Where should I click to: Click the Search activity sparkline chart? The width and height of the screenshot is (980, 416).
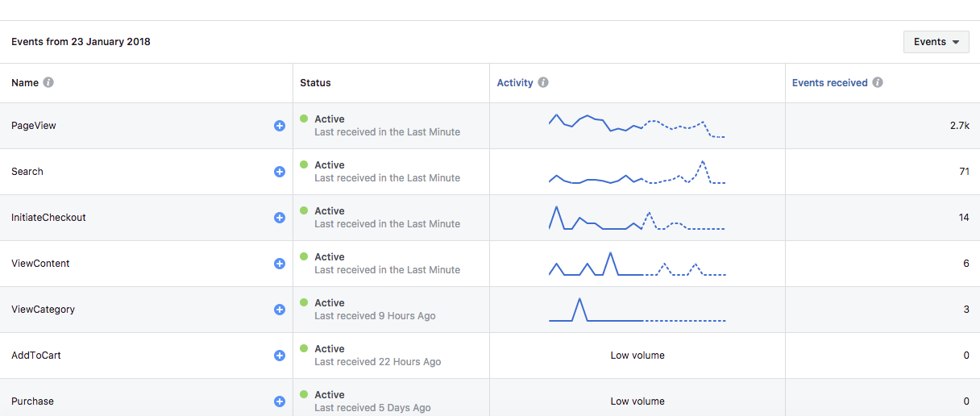637,172
